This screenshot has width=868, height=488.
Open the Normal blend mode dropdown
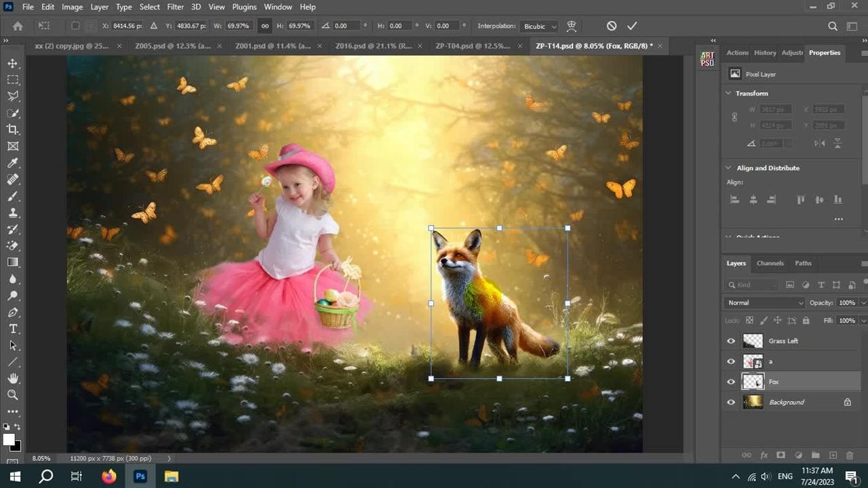point(764,303)
